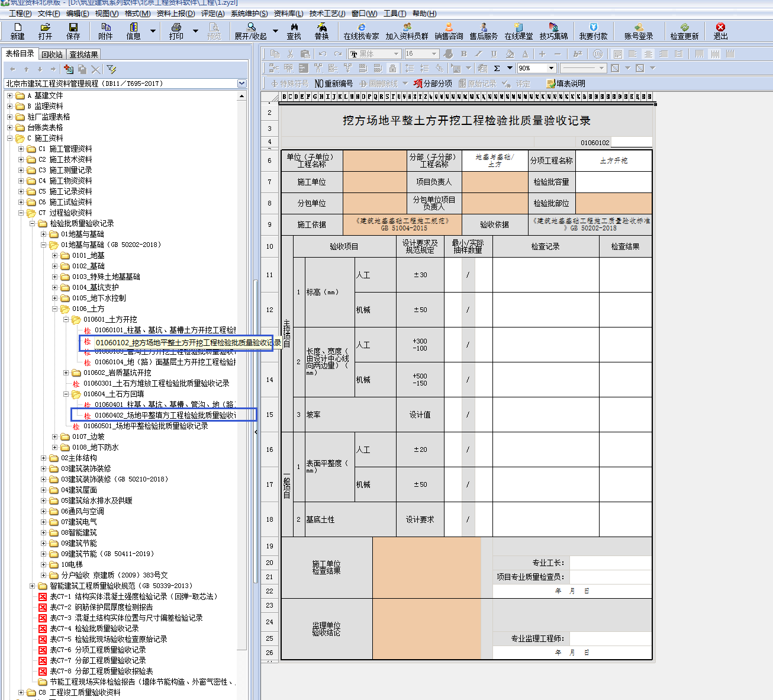Click the 替换 replace icon

coord(321,31)
